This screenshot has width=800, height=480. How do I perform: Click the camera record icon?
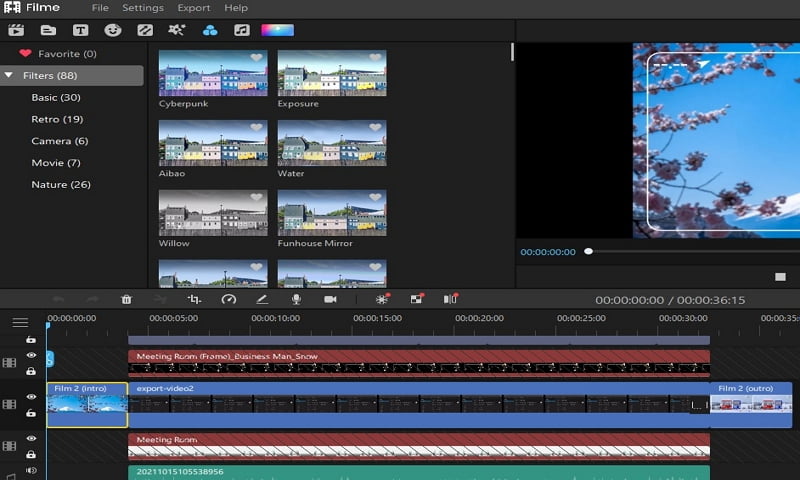330,299
